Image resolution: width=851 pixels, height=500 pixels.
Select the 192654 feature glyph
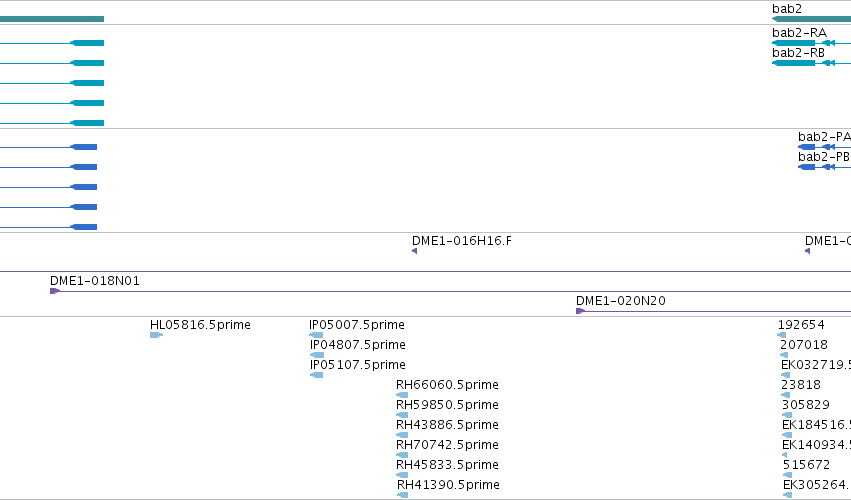782,335
